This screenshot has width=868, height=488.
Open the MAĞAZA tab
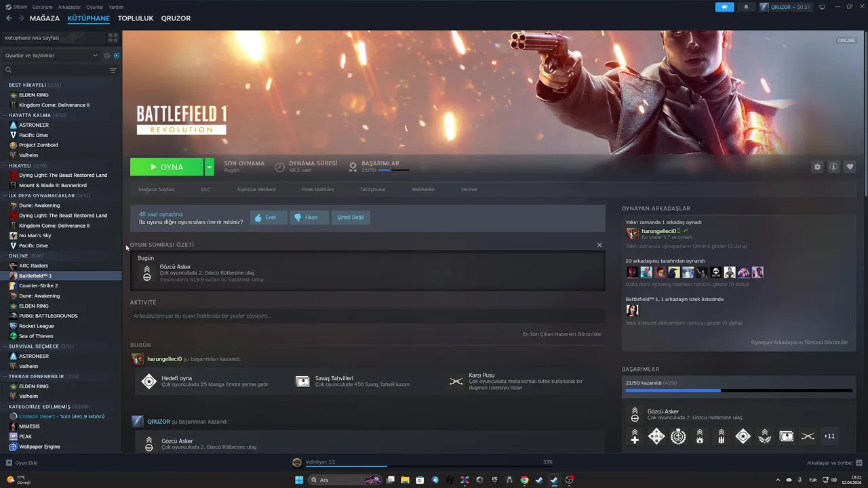pos(45,18)
